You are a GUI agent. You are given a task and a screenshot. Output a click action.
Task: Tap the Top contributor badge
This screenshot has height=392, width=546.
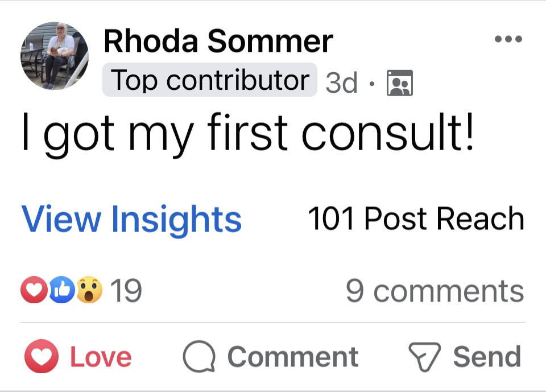[210, 80]
